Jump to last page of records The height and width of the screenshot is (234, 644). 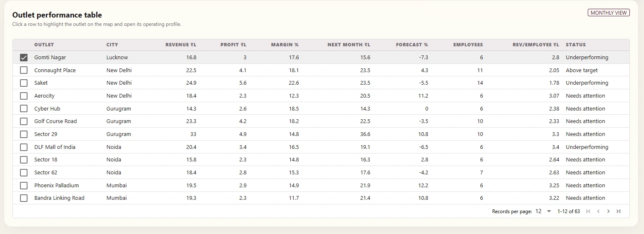tap(618, 211)
